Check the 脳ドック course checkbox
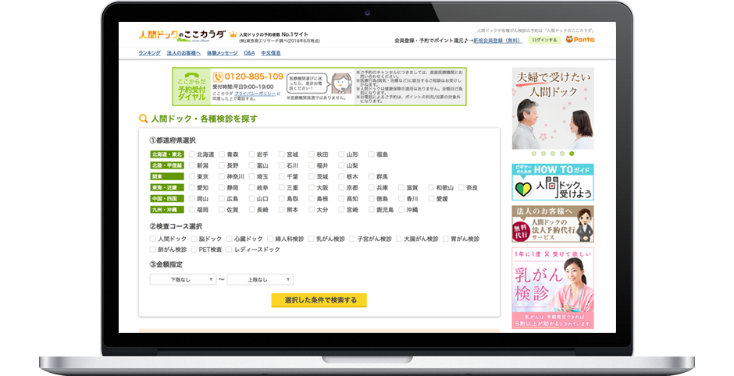734x376 pixels. [193, 239]
